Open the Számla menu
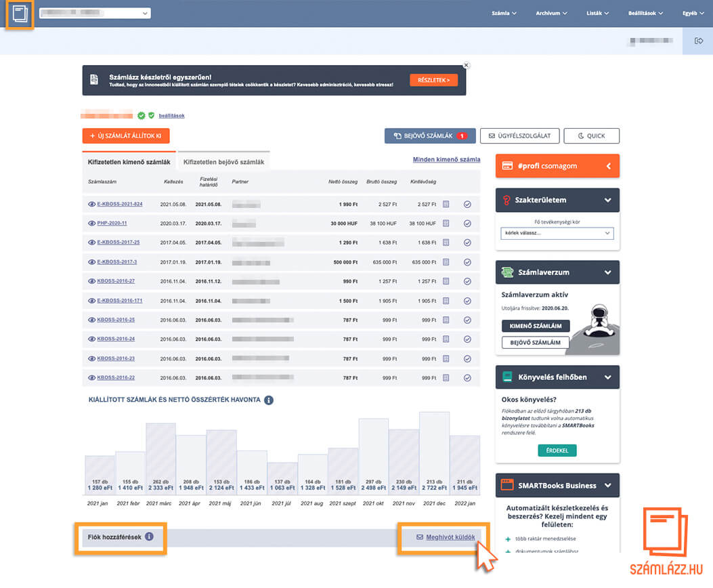The height and width of the screenshot is (588, 713). tap(504, 13)
